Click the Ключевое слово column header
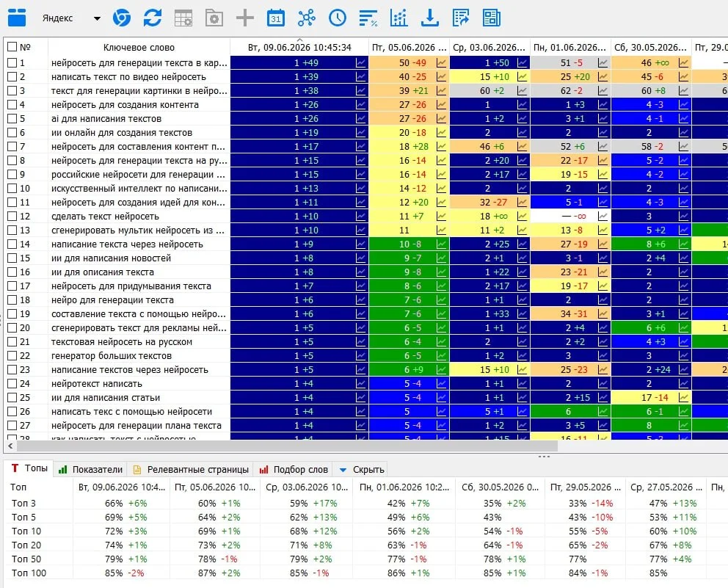The width and height of the screenshot is (728, 588). [139, 48]
